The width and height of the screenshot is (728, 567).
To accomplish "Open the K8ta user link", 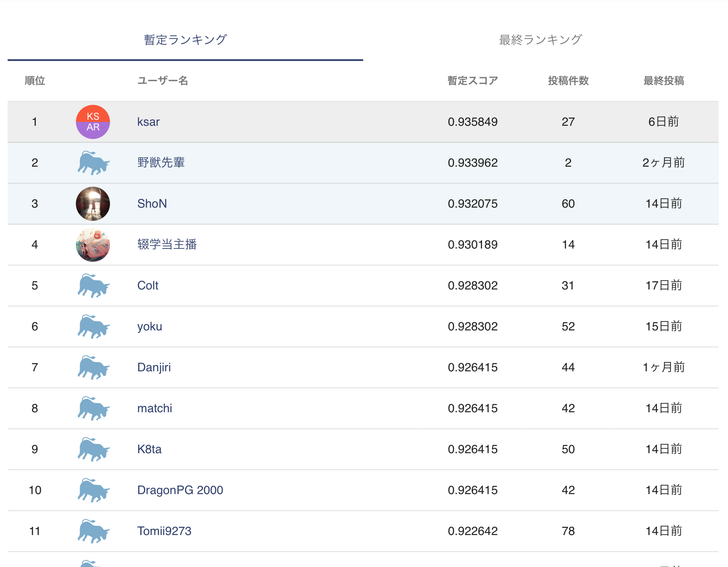I will coord(149,449).
